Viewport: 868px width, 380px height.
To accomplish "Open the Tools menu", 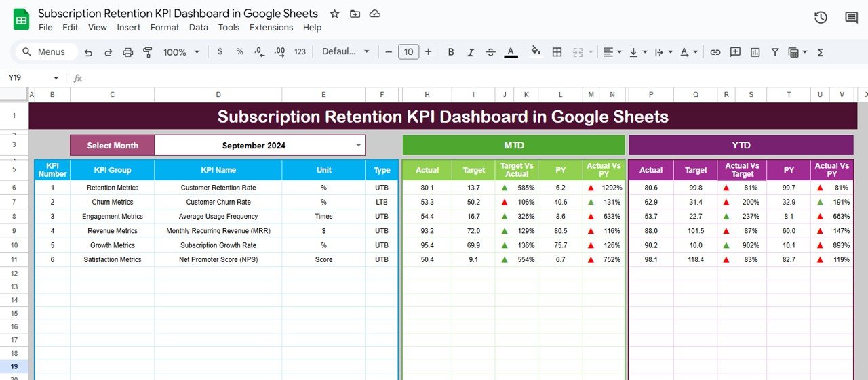I will point(229,28).
